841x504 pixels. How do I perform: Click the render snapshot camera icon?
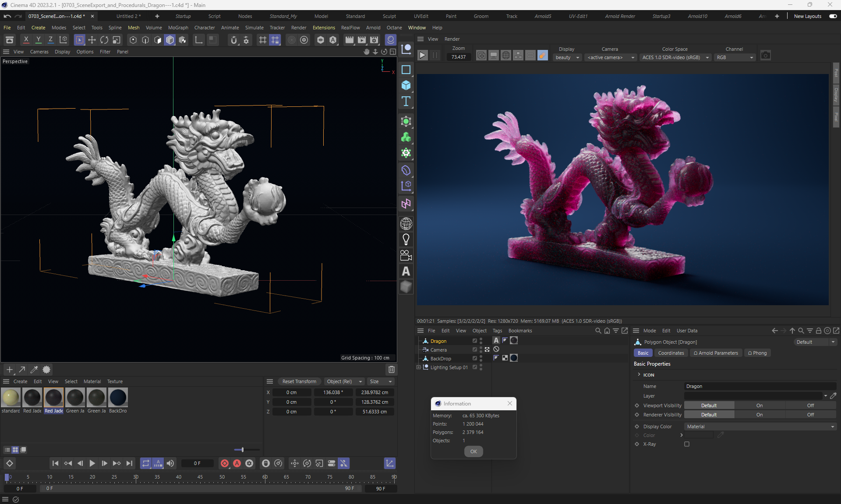click(765, 56)
